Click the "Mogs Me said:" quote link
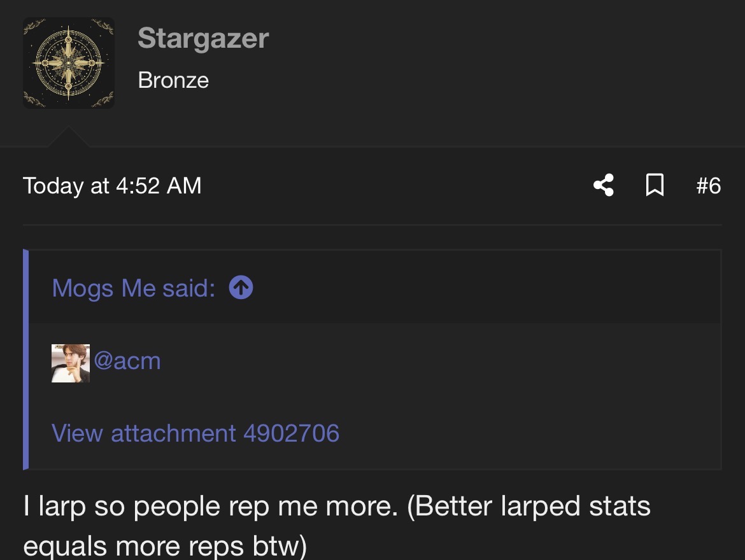Screen dimensions: 745x560 click(x=133, y=288)
